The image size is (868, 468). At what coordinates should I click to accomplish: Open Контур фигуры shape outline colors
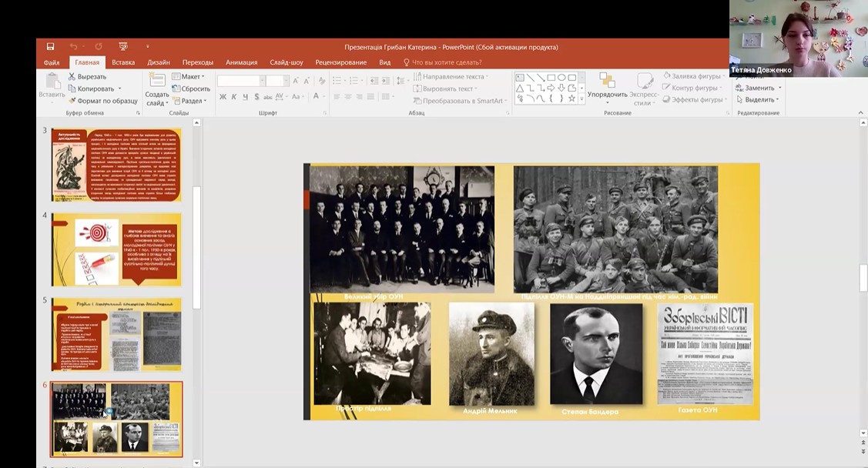click(692, 88)
